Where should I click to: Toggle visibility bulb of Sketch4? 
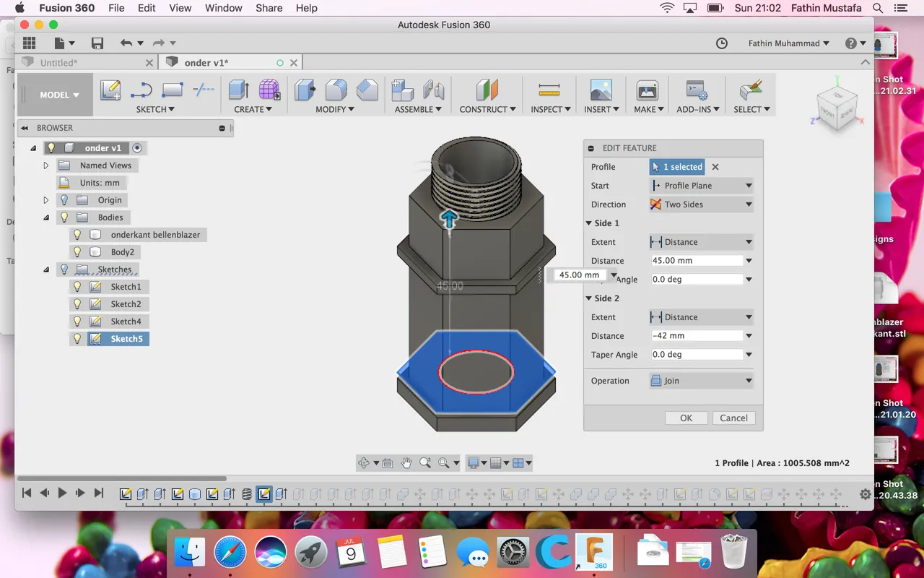point(77,322)
